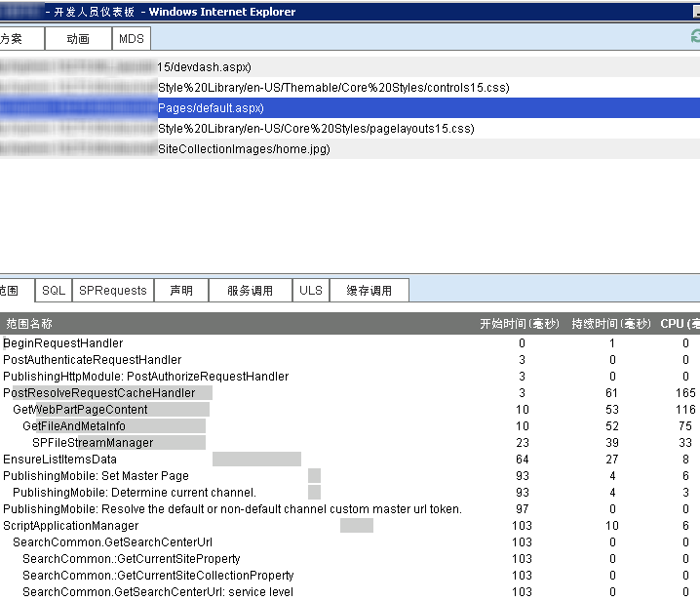Select the 缓存调用 tab

pyautogui.click(x=369, y=291)
